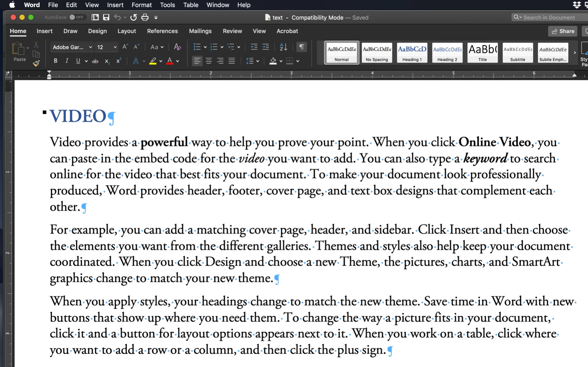Toggle Underline formatting

tap(78, 61)
